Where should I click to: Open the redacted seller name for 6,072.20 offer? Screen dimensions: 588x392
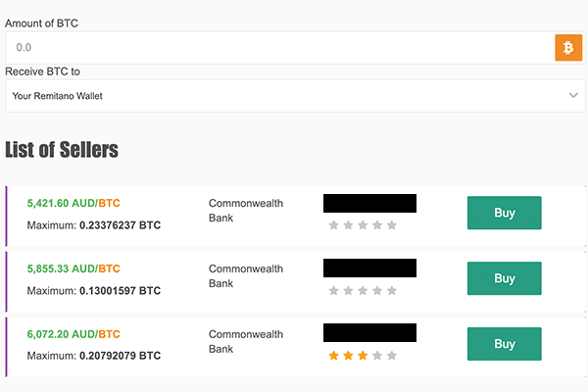point(369,332)
